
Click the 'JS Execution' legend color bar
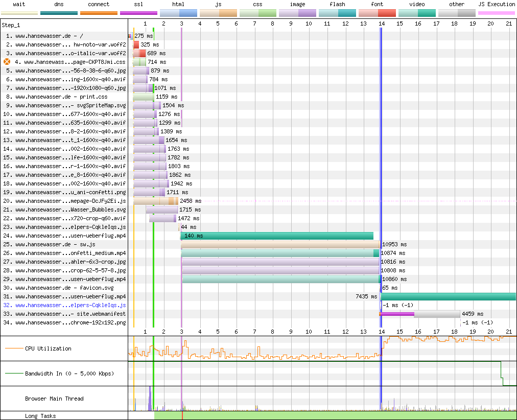pyautogui.click(x=497, y=13)
